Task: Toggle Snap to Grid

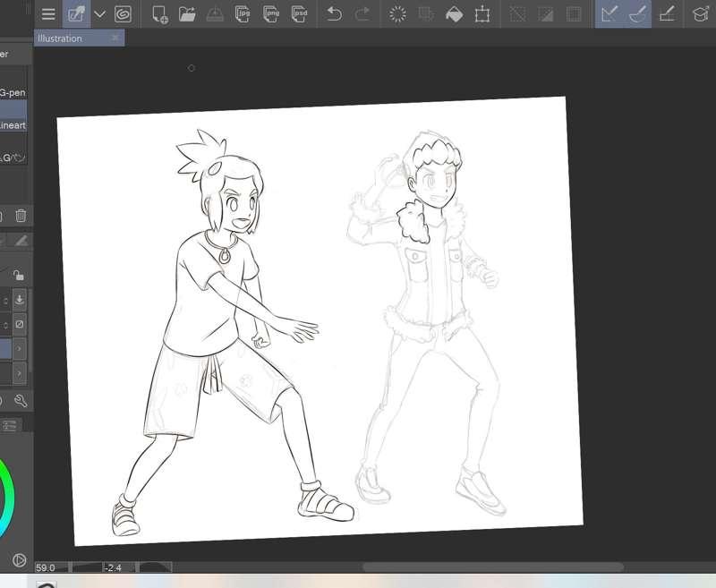Action: pos(667,14)
